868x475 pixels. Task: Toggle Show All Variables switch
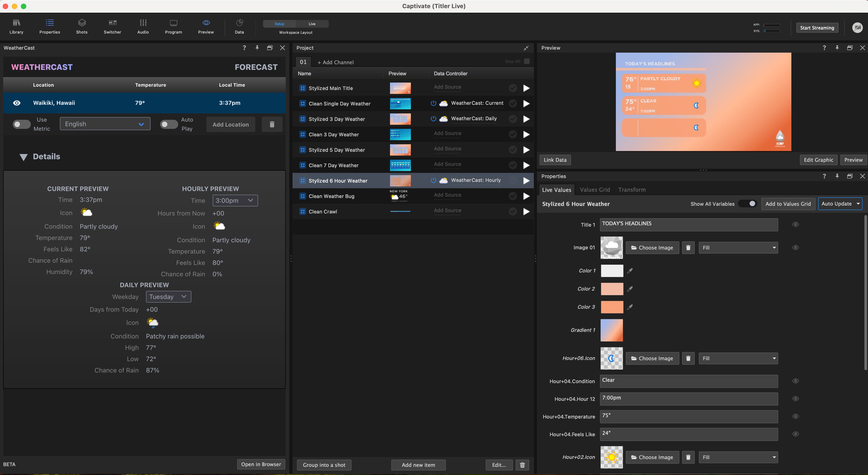point(747,204)
